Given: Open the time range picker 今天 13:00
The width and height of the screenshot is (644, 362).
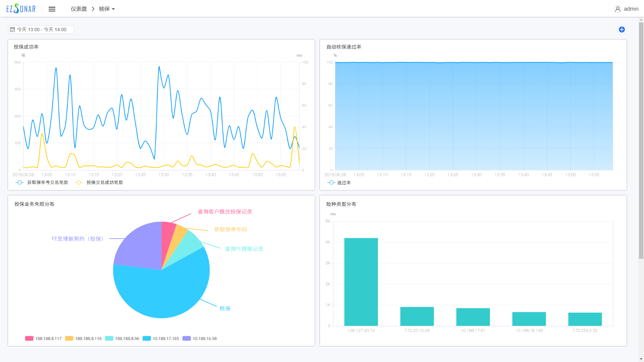Looking at the screenshot, I should 41,29.
